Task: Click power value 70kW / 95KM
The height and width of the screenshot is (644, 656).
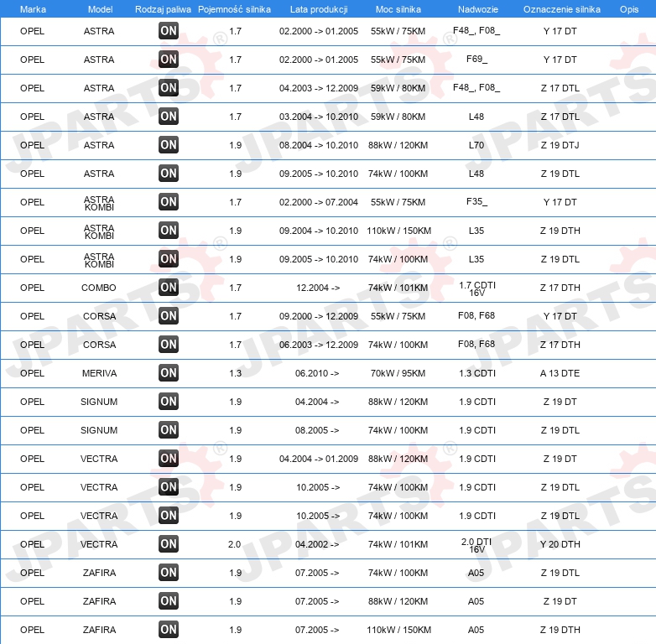Action: click(x=398, y=373)
